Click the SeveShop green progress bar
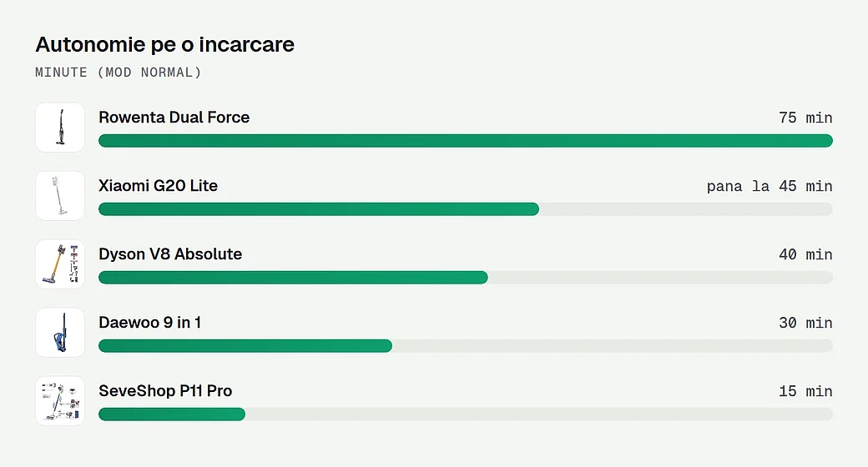Image resolution: width=868 pixels, height=467 pixels. click(x=172, y=414)
